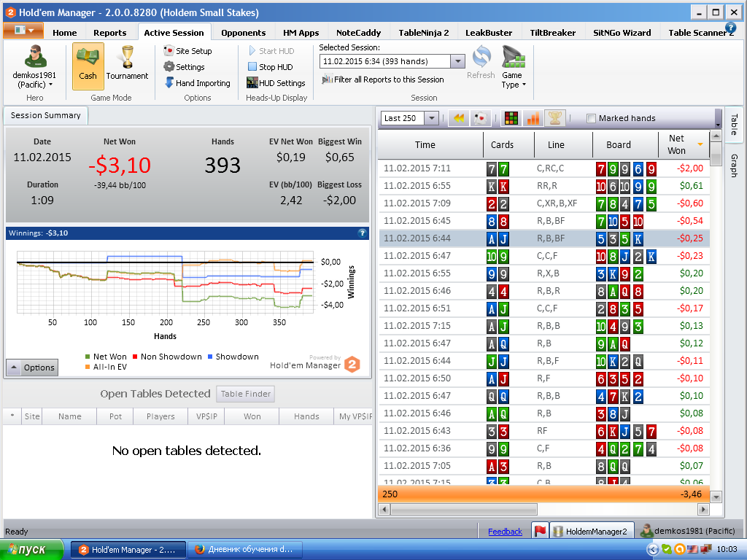Image resolution: width=747 pixels, height=560 pixels.
Task: Switch to the vertical Table tab
Action: pyautogui.click(x=734, y=125)
